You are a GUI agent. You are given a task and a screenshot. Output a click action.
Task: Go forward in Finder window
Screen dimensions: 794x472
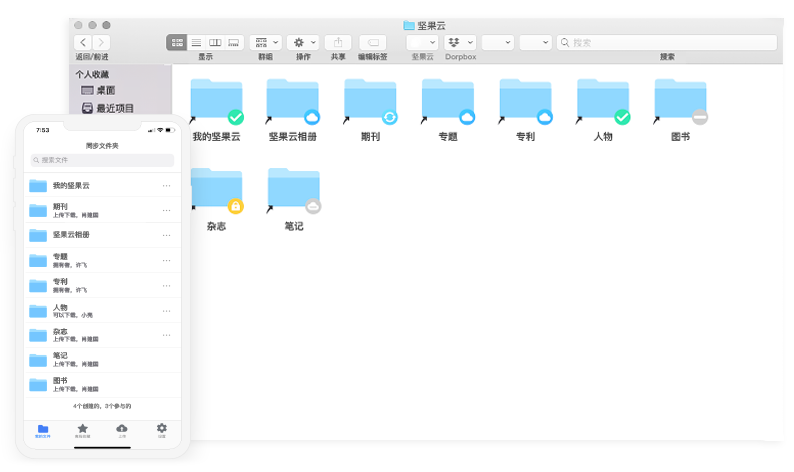pyautogui.click(x=101, y=43)
